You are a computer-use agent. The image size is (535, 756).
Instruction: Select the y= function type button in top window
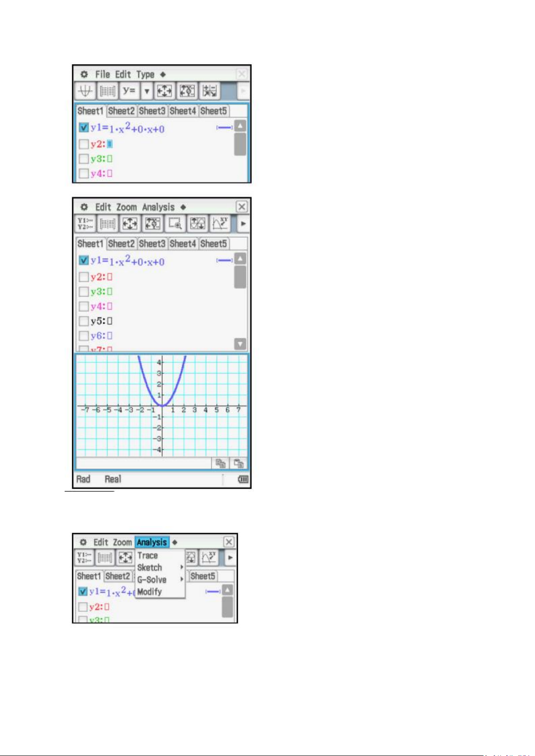(x=129, y=91)
